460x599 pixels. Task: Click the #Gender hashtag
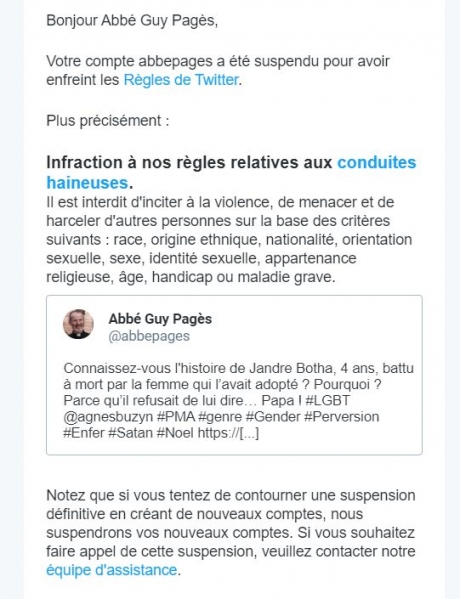click(x=273, y=417)
